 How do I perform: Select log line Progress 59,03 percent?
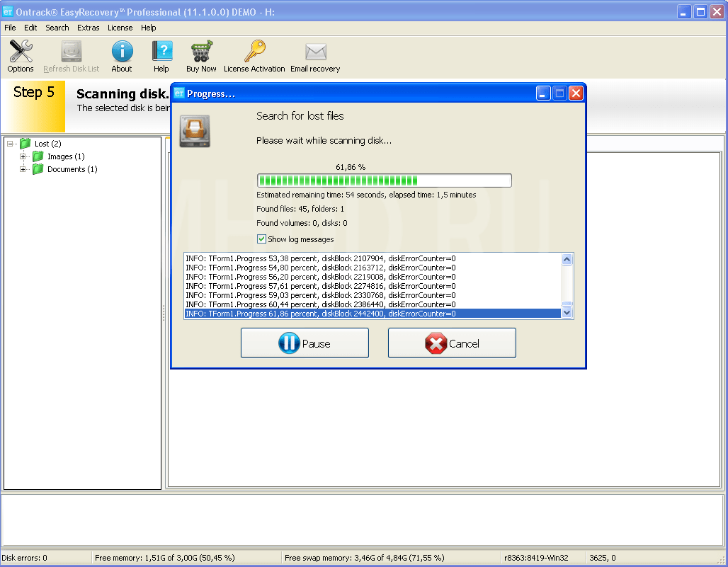click(x=372, y=296)
